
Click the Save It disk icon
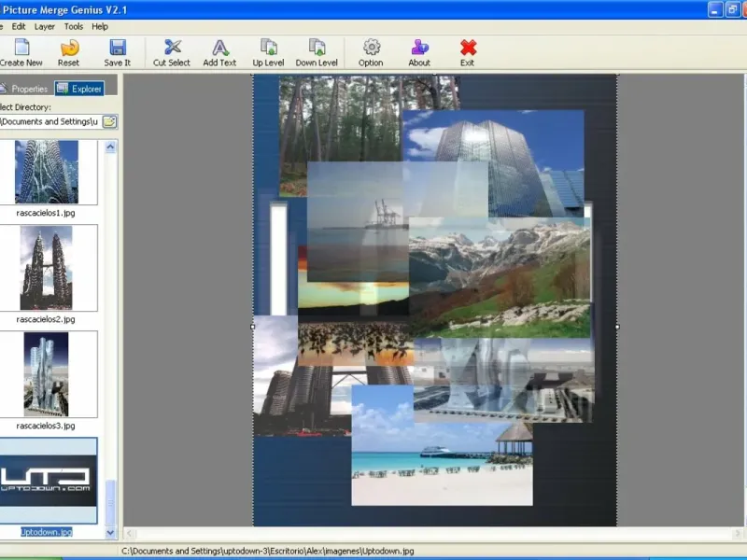tap(118, 48)
